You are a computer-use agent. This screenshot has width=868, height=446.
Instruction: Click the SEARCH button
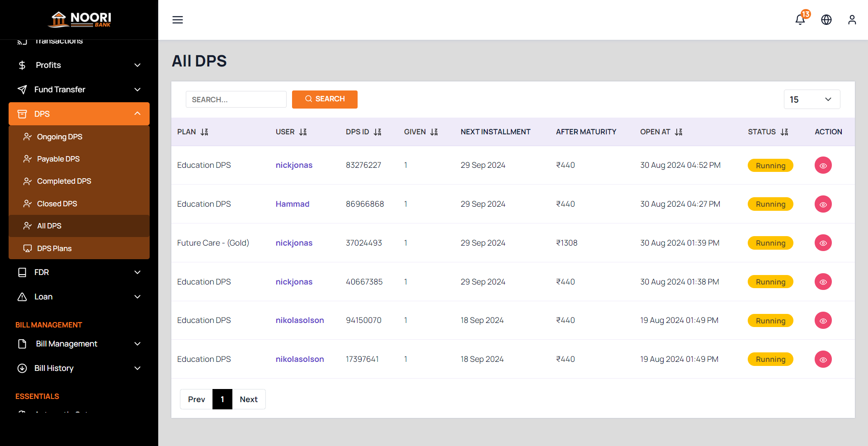coord(325,99)
